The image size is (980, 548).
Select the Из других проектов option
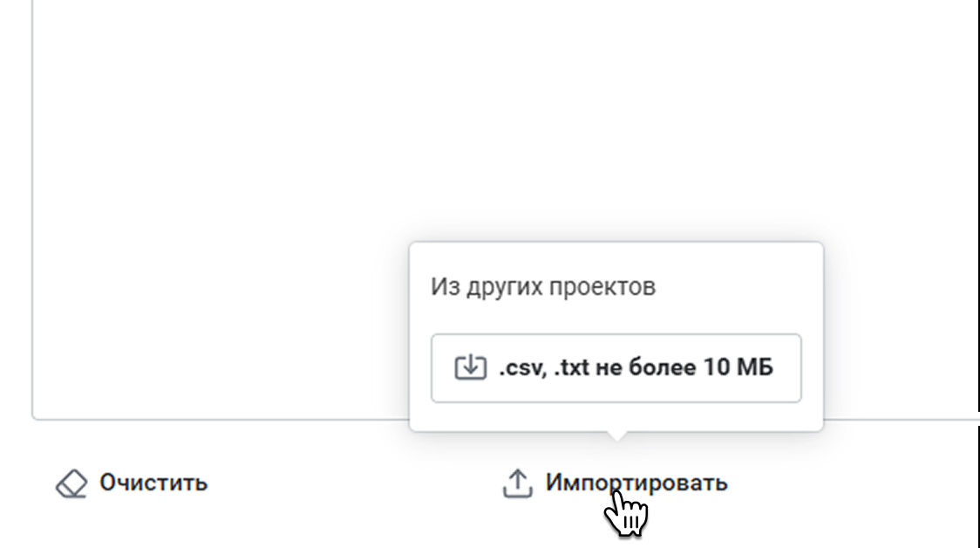[542, 286]
